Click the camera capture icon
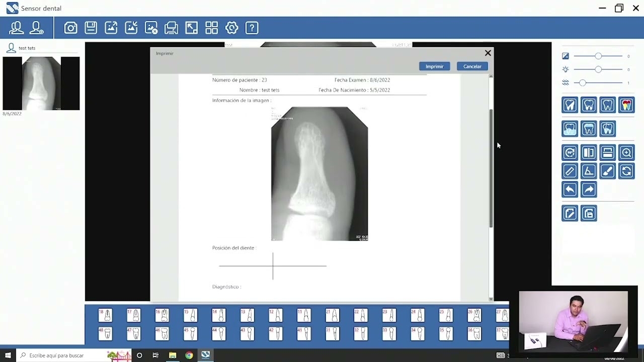Viewport: 644px width, 362px height. (x=70, y=28)
